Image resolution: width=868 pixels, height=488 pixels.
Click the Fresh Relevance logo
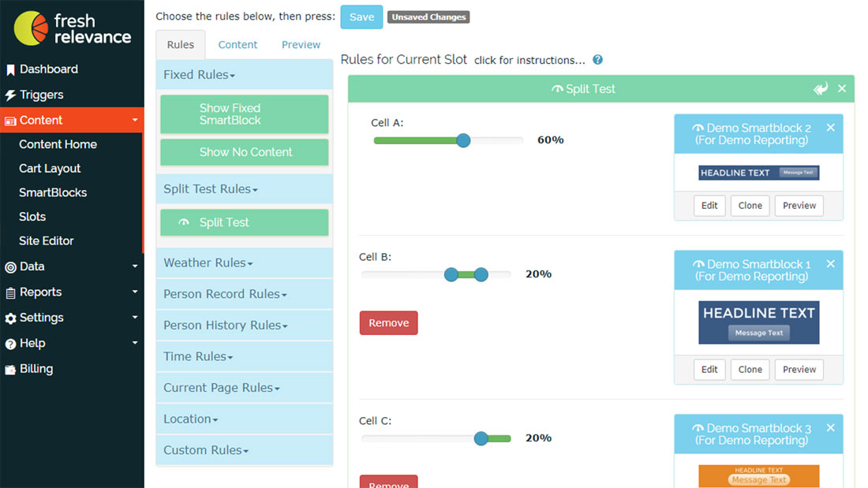pos(72,28)
